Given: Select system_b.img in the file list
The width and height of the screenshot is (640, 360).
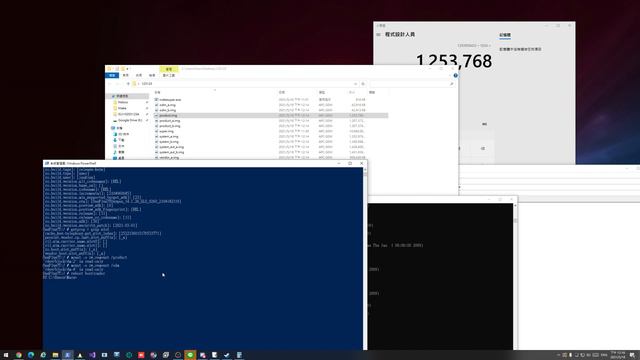Looking at the screenshot, I should tap(169, 142).
